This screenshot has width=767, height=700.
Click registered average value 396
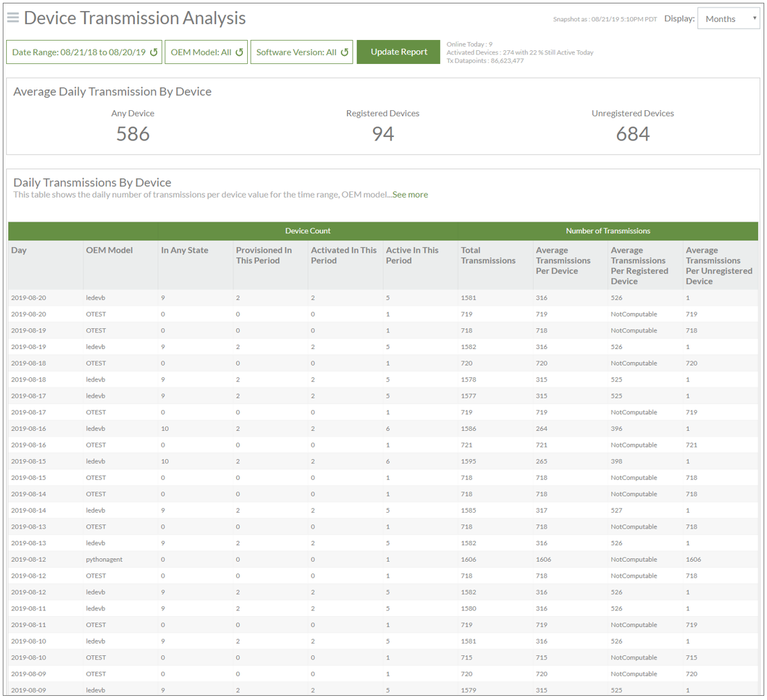(616, 429)
